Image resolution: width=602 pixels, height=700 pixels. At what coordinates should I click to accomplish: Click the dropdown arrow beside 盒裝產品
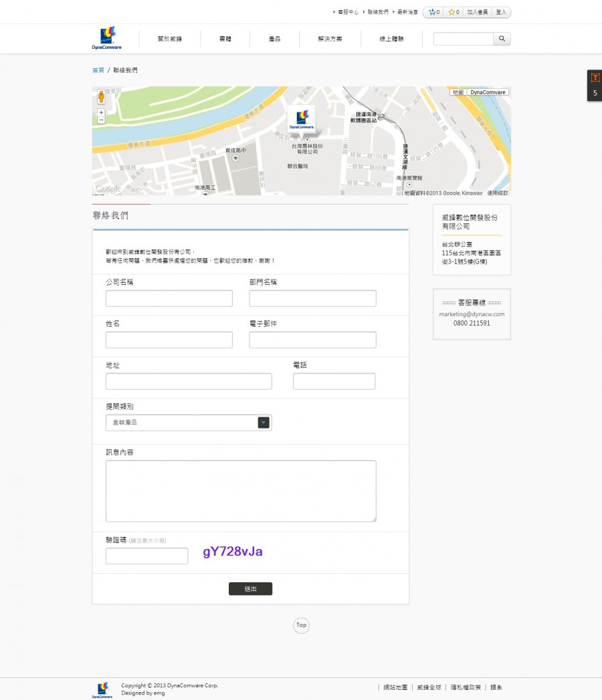pos(264,422)
